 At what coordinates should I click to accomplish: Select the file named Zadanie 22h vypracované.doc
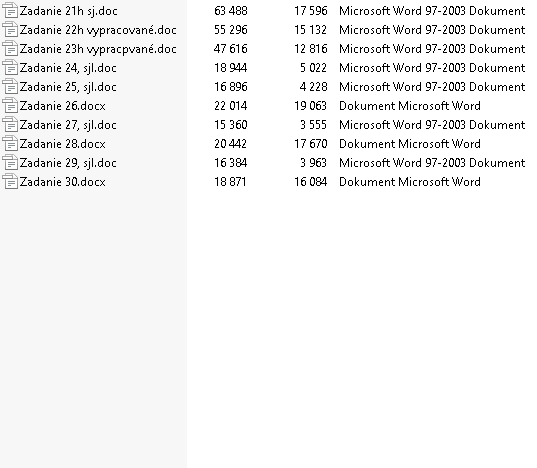click(x=98, y=30)
